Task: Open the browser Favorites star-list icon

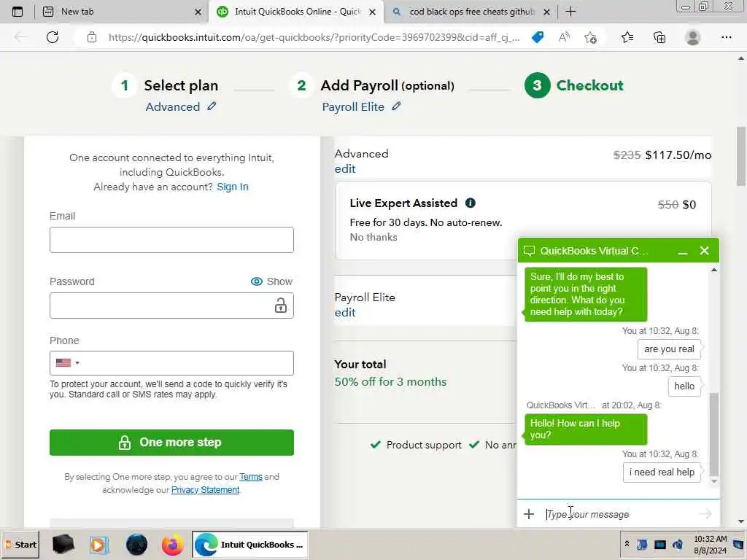Action: coord(627,37)
